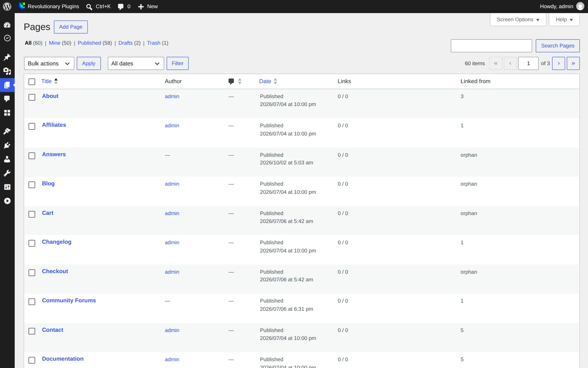This screenshot has height=368, width=588.
Task: Click the Add Page button
Action: [71, 27]
